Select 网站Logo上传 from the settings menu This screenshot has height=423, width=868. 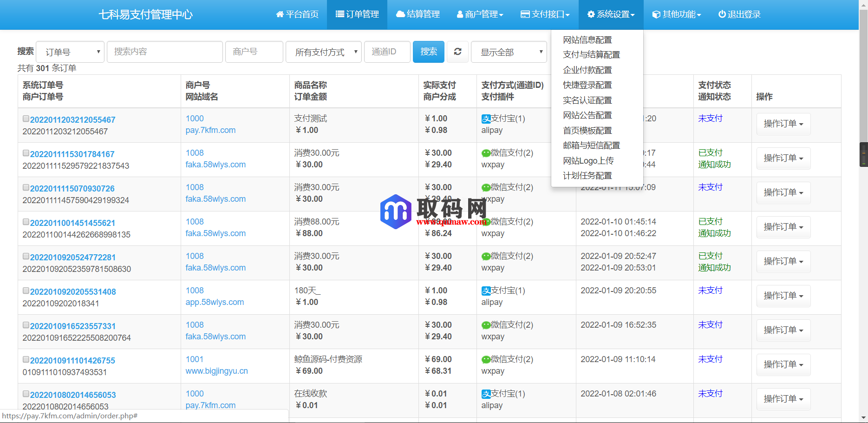pyautogui.click(x=588, y=160)
